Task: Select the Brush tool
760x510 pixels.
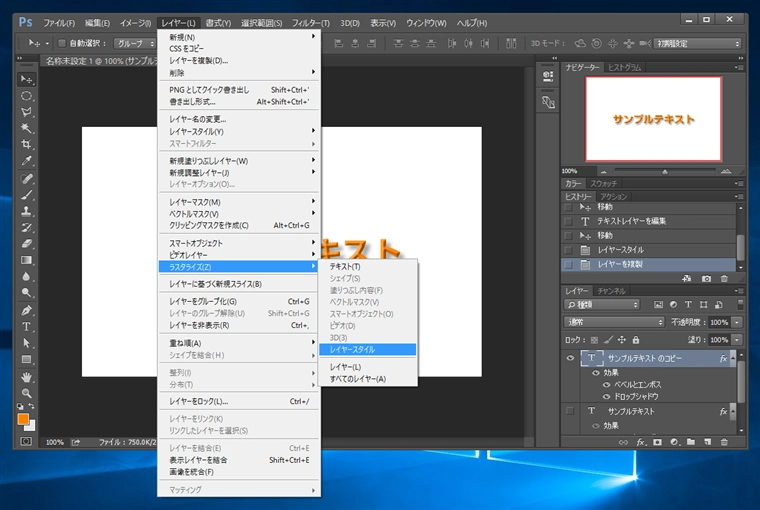Action: coord(26,195)
